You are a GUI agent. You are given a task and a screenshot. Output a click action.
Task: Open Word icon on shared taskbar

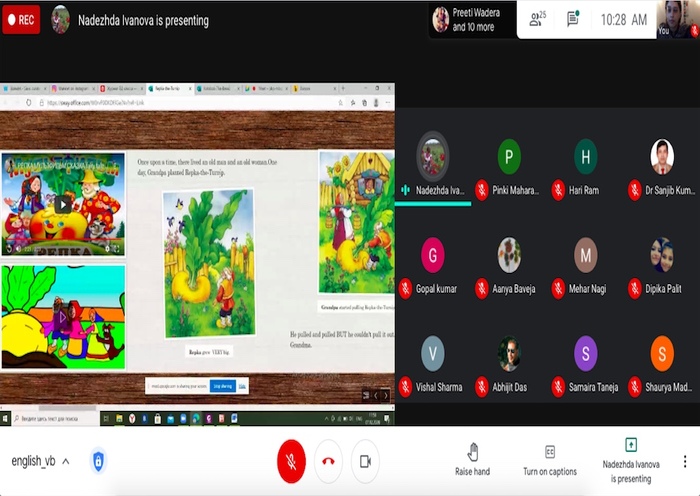(234, 419)
